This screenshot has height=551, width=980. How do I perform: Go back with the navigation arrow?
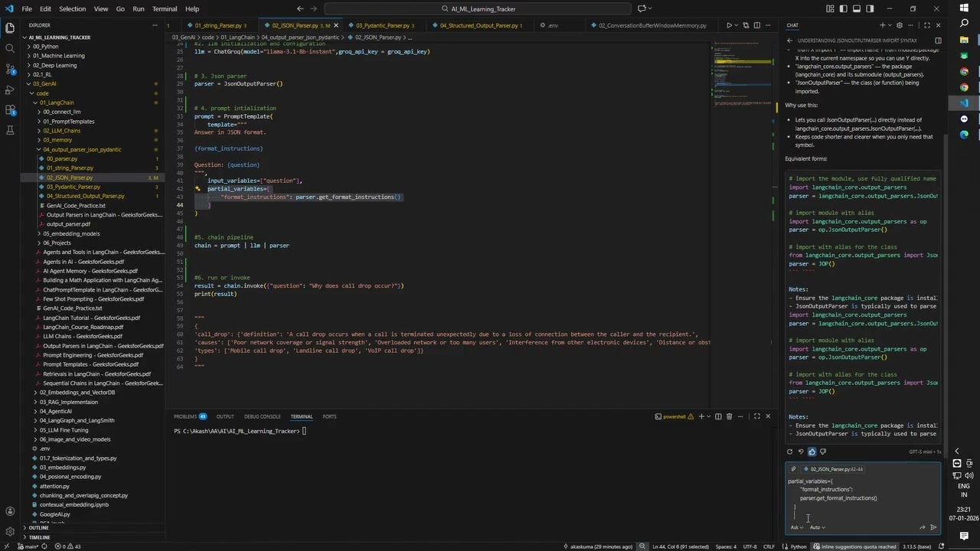point(299,9)
